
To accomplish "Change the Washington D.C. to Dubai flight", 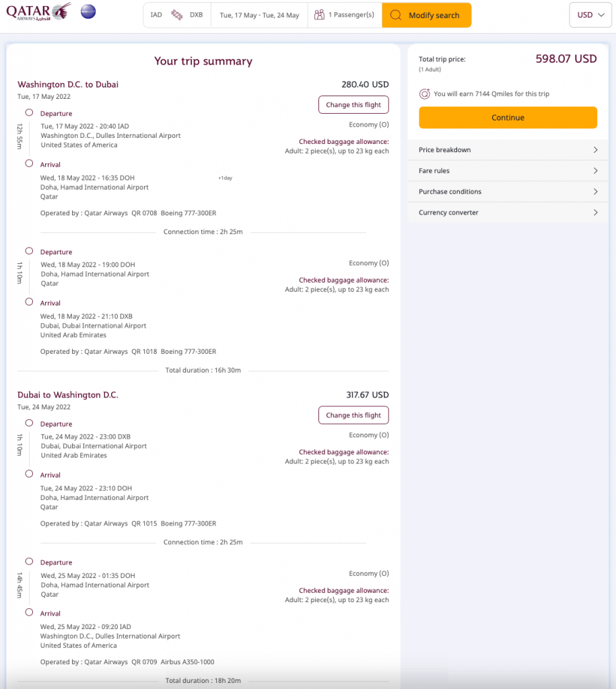I will pyautogui.click(x=353, y=105).
